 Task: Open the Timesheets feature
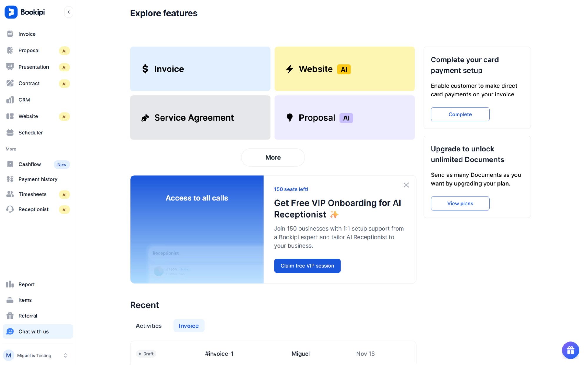click(x=10, y=194)
